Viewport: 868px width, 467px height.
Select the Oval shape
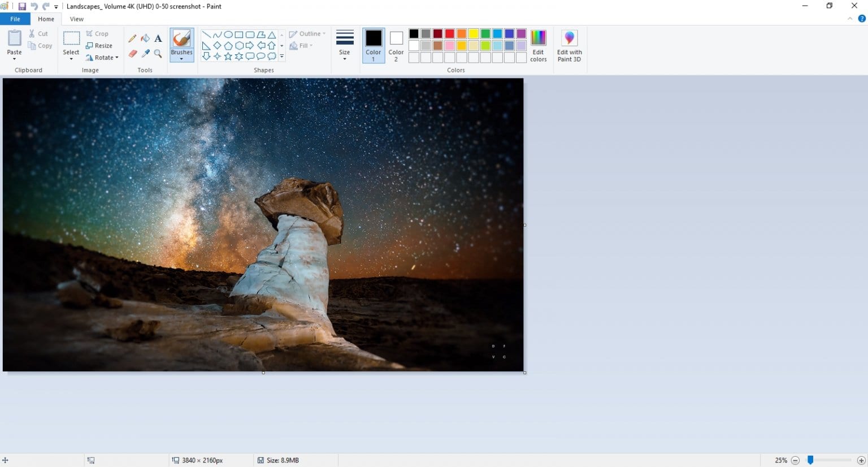coord(228,34)
